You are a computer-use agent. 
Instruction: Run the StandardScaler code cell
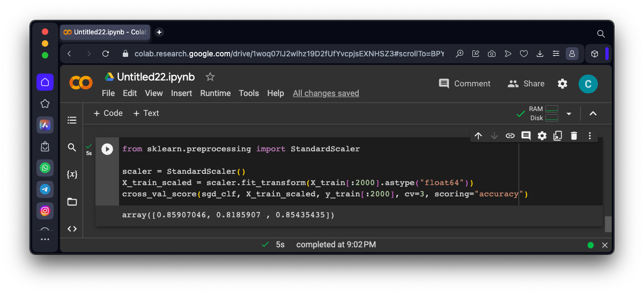[107, 149]
